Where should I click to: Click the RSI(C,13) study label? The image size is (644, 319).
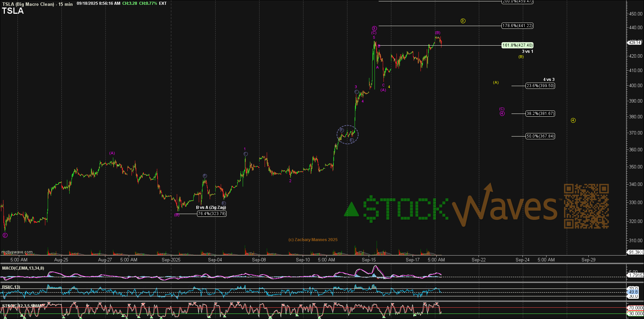11,287
